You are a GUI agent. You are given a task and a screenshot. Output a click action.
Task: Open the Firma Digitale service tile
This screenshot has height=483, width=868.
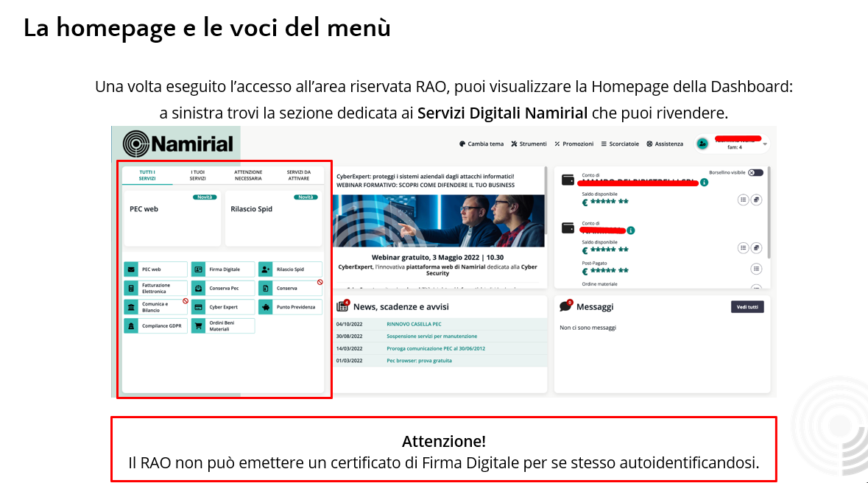tap(223, 269)
